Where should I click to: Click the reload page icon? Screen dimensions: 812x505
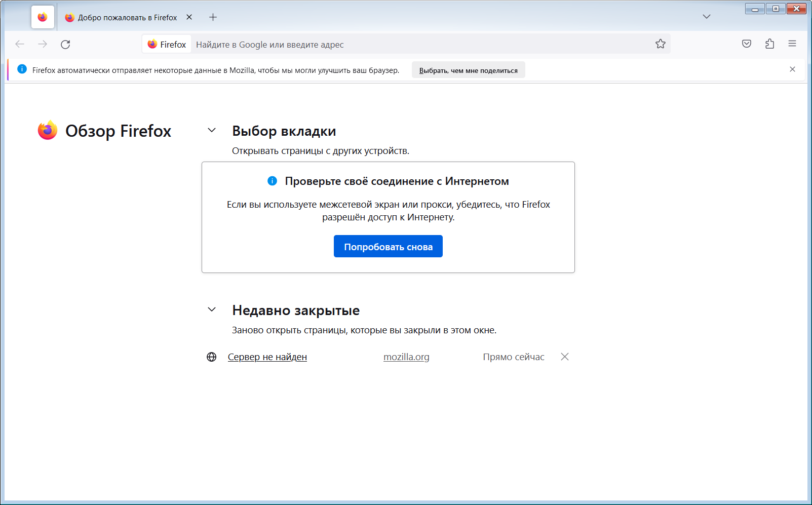click(x=65, y=45)
